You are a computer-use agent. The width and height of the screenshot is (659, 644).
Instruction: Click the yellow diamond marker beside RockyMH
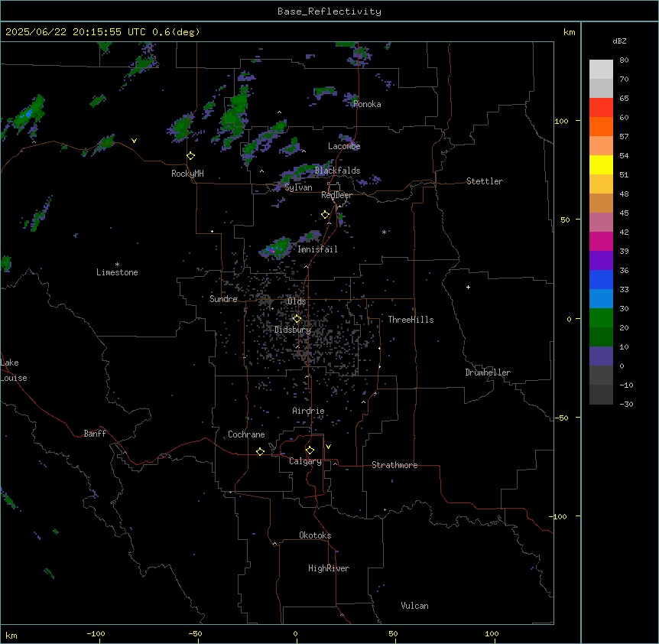click(191, 156)
